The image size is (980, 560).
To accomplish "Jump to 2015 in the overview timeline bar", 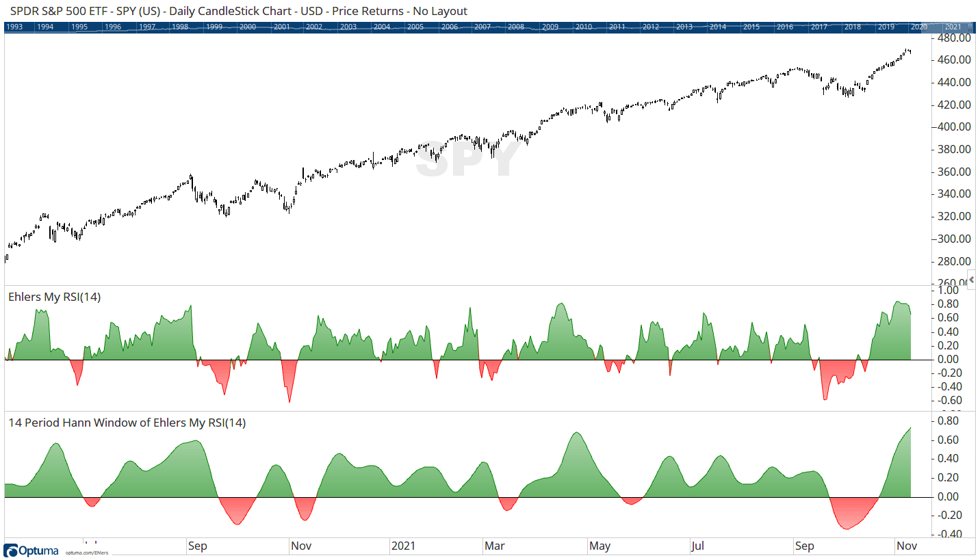I will click(x=751, y=27).
